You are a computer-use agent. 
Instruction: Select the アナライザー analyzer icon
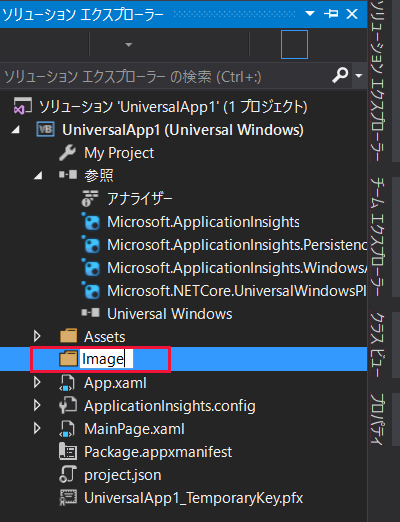[90, 199]
